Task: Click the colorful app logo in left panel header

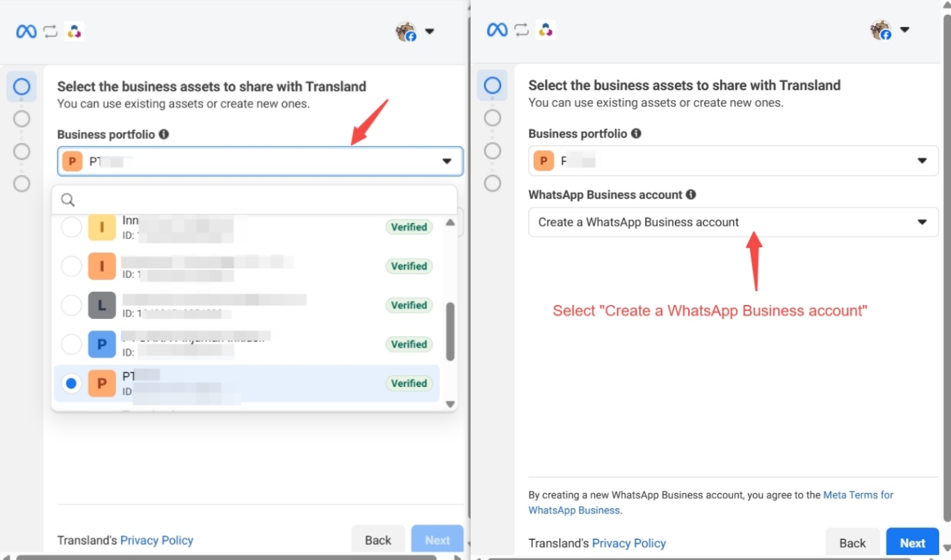Action: (x=74, y=31)
